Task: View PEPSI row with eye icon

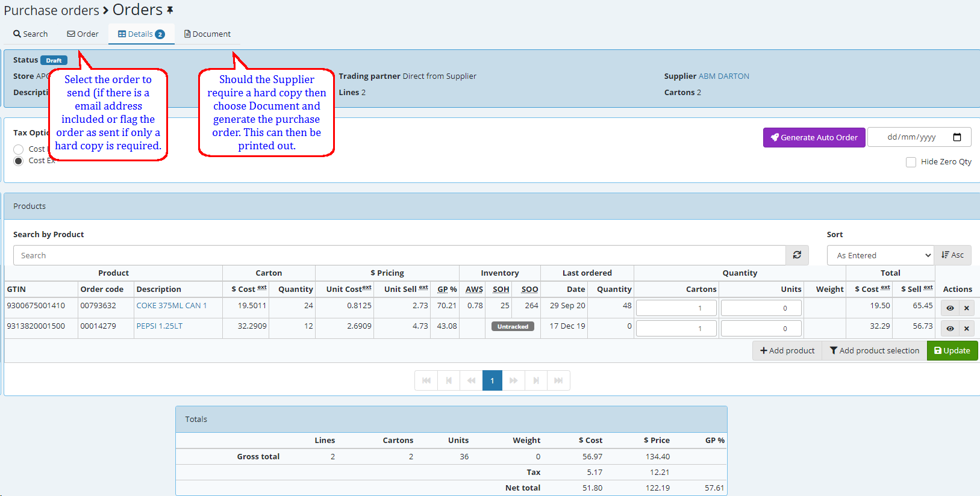Action: point(950,329)
